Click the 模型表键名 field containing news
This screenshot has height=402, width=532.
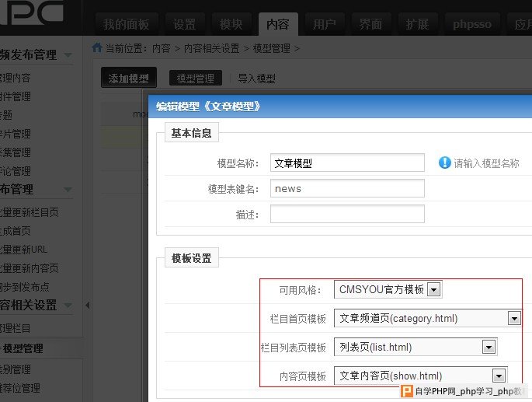pos(347,188)
